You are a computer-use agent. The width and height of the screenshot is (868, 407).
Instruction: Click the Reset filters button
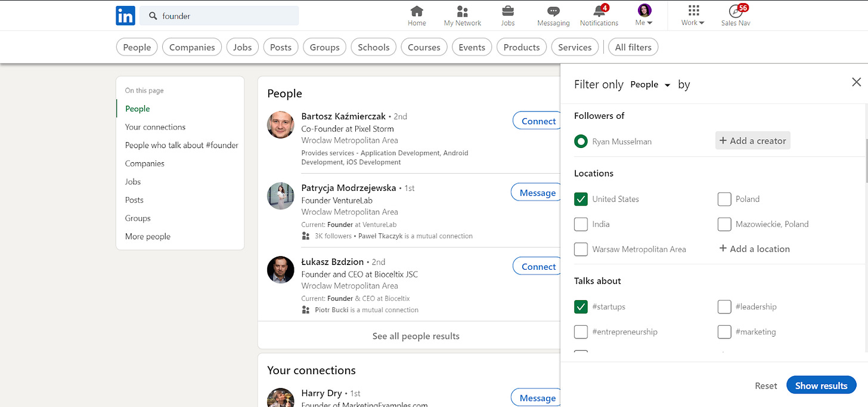[766, 386]
